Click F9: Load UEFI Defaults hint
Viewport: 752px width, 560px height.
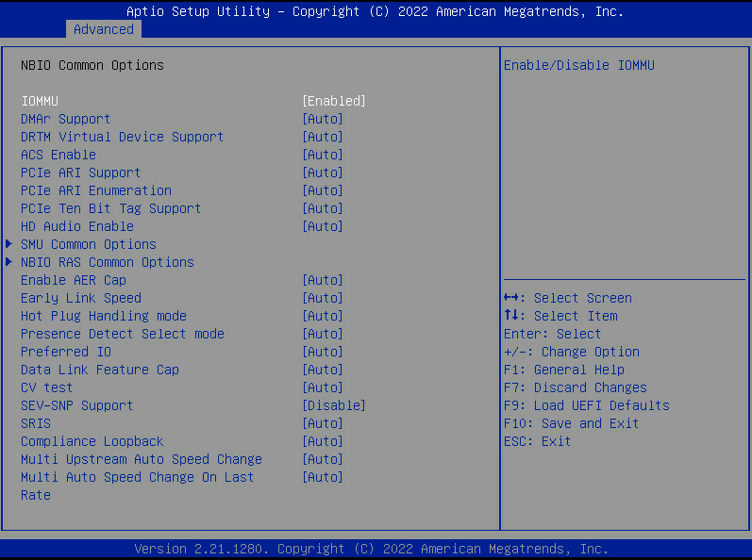[x=586, y=405]
